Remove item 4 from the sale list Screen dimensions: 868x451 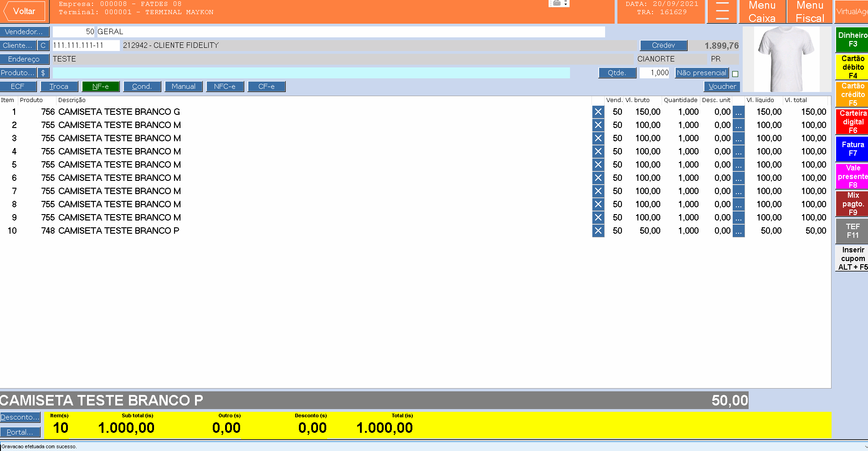tap(598, 152)
